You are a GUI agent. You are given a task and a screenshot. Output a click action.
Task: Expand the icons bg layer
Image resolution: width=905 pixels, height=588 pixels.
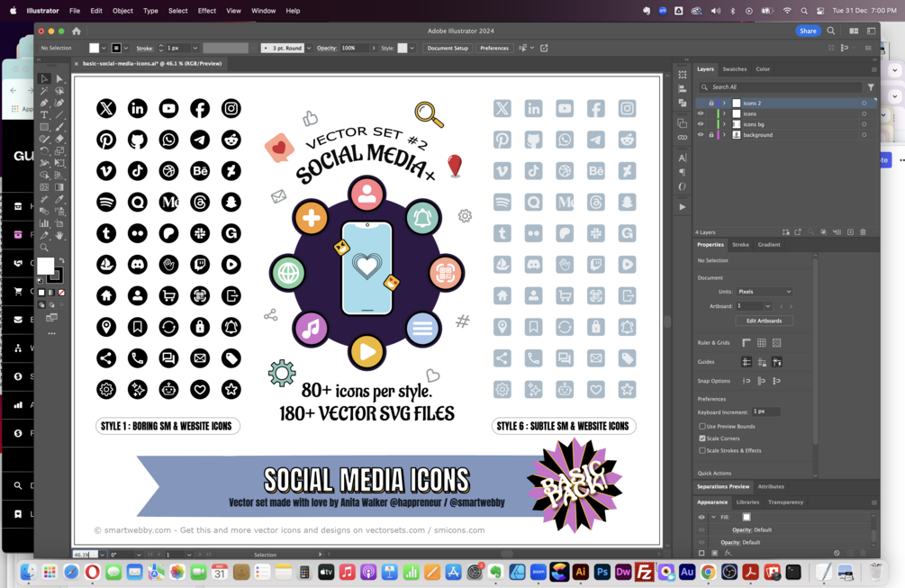(724, 124)
